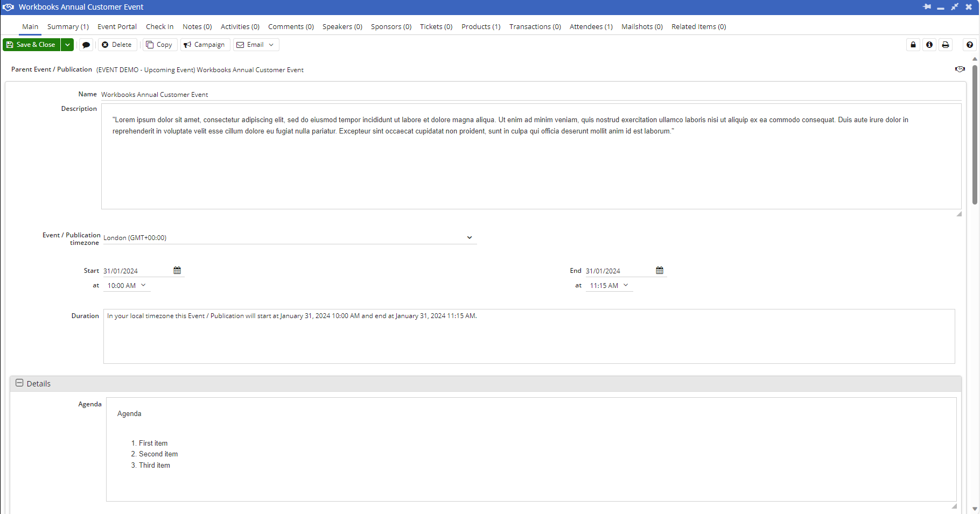The width and height of the screenshot is (980, 514).
Task: Open the Save & Close dropdown arrow
Action: tap(67, 45)
